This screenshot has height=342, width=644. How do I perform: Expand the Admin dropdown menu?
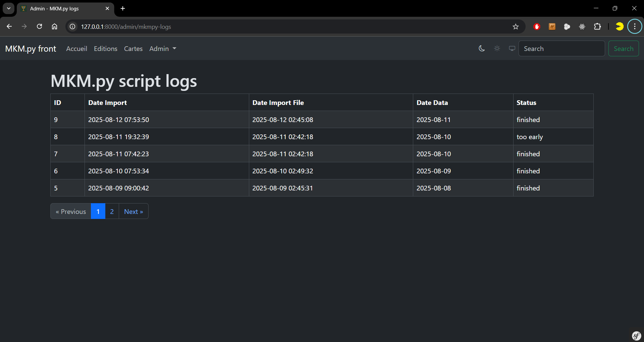163,49
